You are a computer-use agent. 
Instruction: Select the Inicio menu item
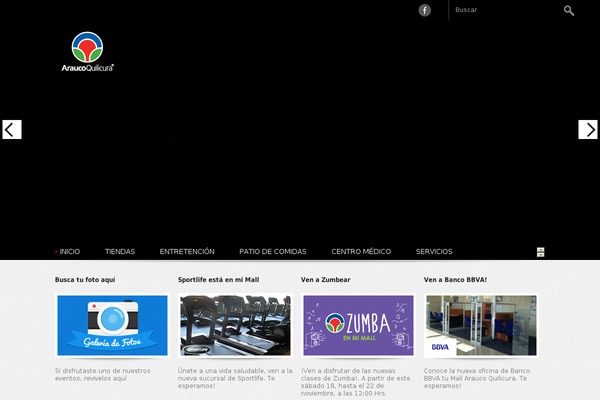pyautogui.click(x=69, y=252)
